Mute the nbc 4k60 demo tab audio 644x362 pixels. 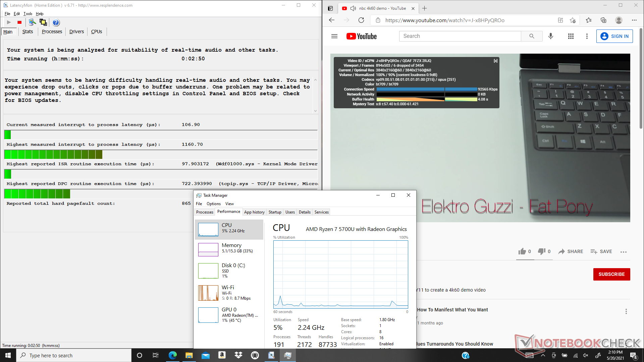pyautogui.click(x=353, y=8)
